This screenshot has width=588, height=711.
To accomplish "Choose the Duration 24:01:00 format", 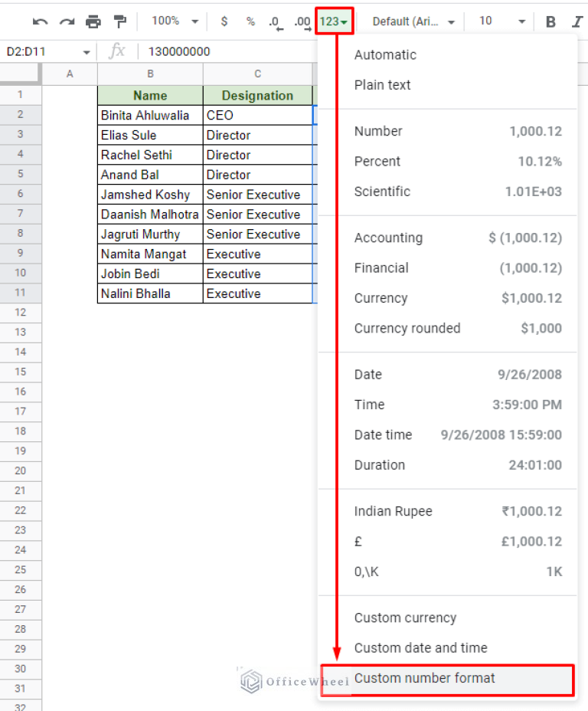I will [448, 465].
